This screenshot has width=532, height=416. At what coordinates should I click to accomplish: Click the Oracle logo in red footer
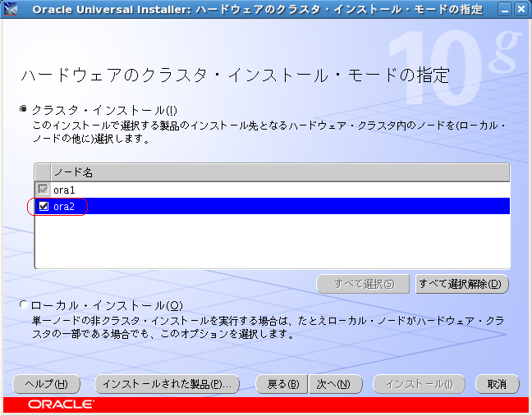click(61, 405)
